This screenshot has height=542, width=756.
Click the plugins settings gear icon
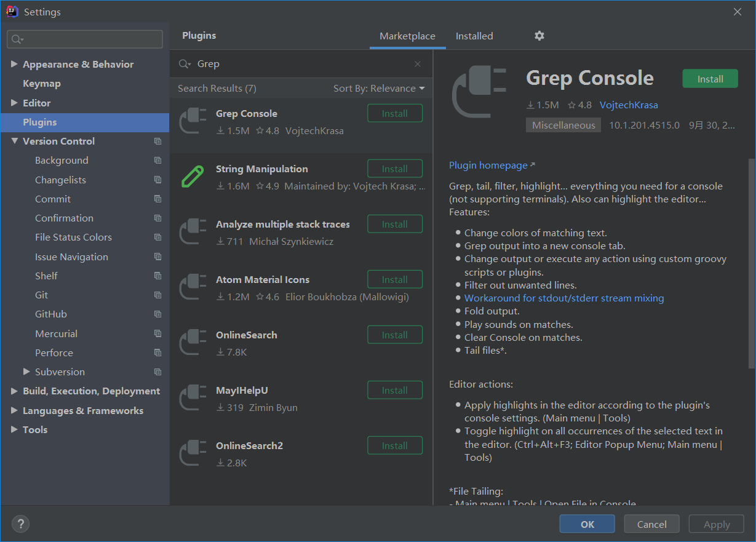click(x=539, y=36)
